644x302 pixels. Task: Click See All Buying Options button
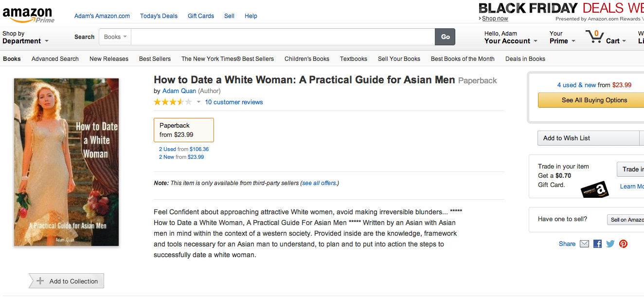[x=594, y=100]
